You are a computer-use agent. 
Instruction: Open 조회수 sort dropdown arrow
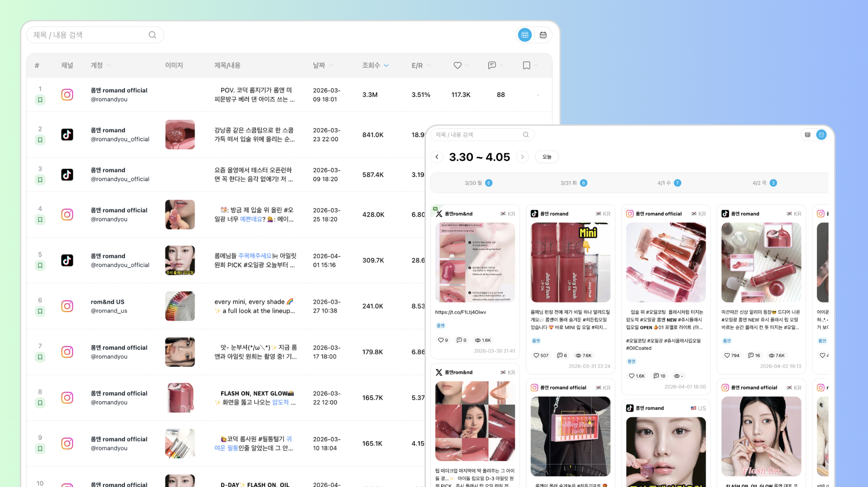click(x=386, y=66)
